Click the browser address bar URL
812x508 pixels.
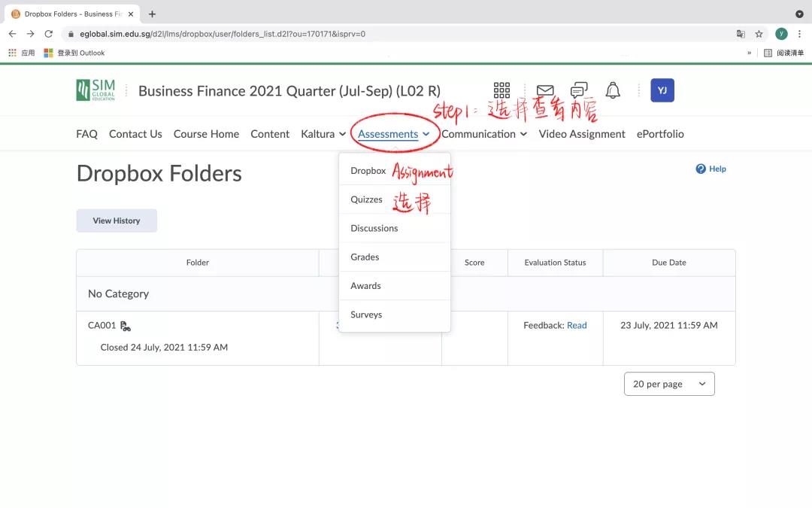226,34
